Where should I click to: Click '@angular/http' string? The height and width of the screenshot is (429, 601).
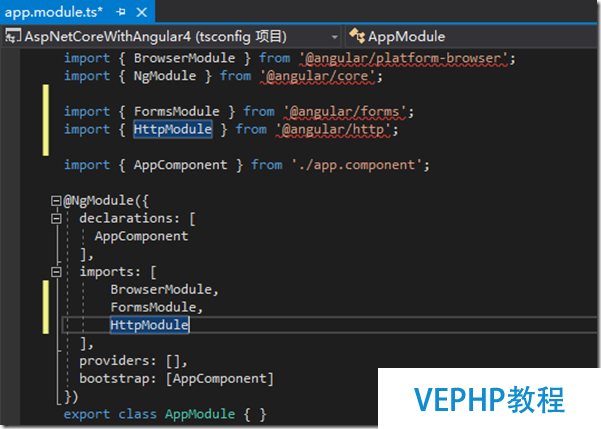tap(333, 130)
